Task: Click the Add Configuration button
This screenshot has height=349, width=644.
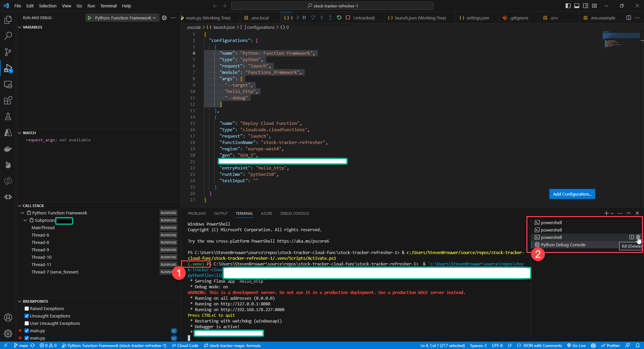Action: pyautogui.click(x=572, y=194)
